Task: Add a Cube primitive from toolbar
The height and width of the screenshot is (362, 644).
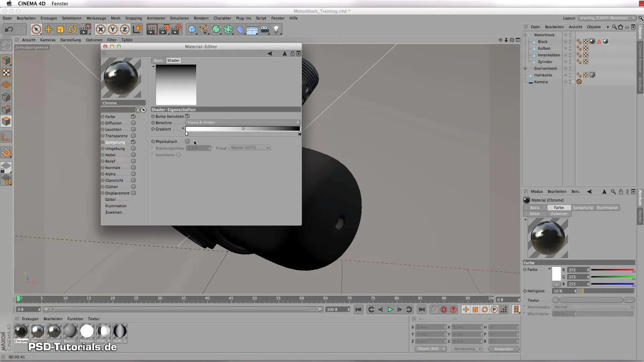Action: click(x=192, y=29)
